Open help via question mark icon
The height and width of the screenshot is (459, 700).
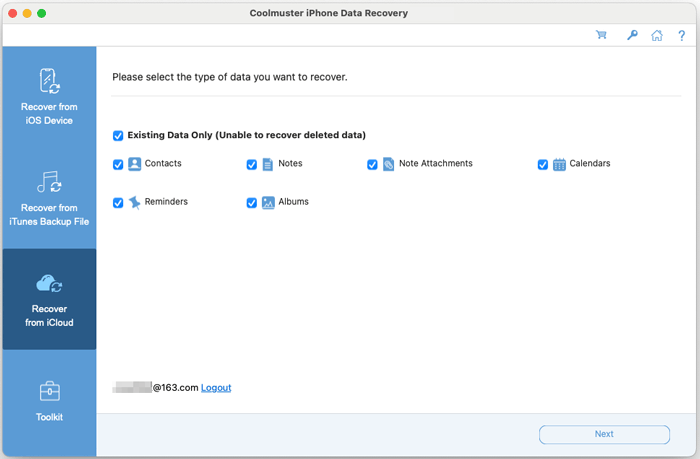(681, 35)
